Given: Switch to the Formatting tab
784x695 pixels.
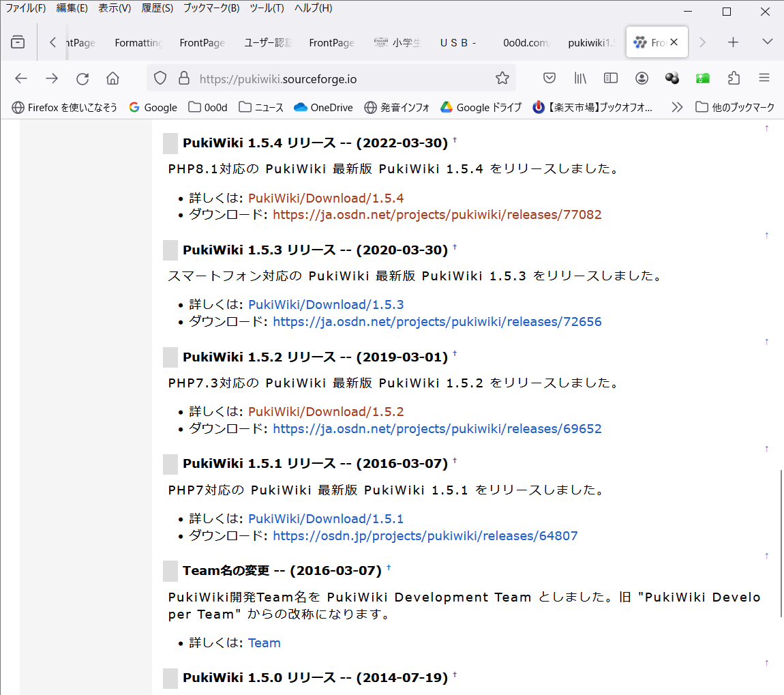Looking at the screenshot, I should [x=138, y=42].
